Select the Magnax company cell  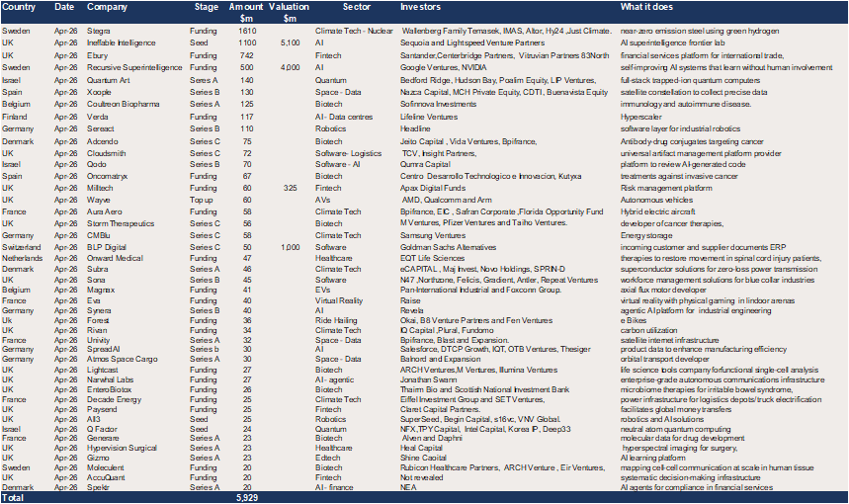coord(101,290)
